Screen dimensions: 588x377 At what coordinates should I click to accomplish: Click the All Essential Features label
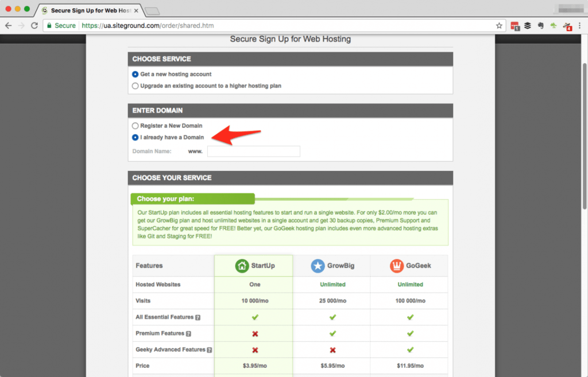click(165, 317)
